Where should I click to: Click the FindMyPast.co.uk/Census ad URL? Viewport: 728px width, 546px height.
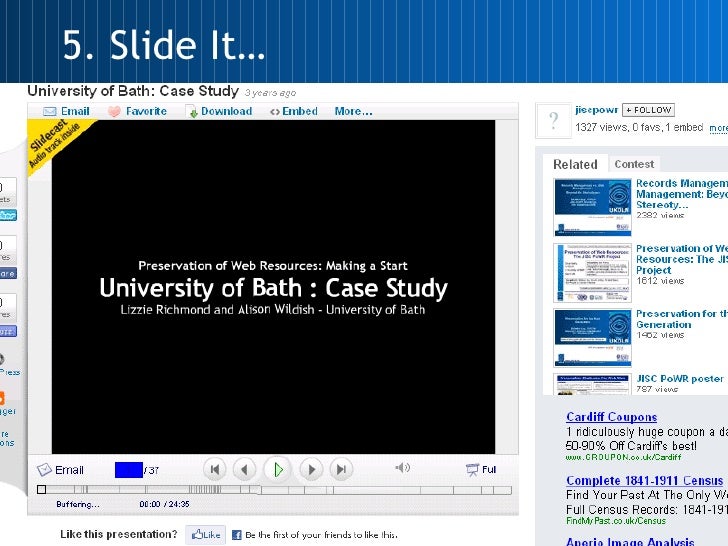pos(616,521)
